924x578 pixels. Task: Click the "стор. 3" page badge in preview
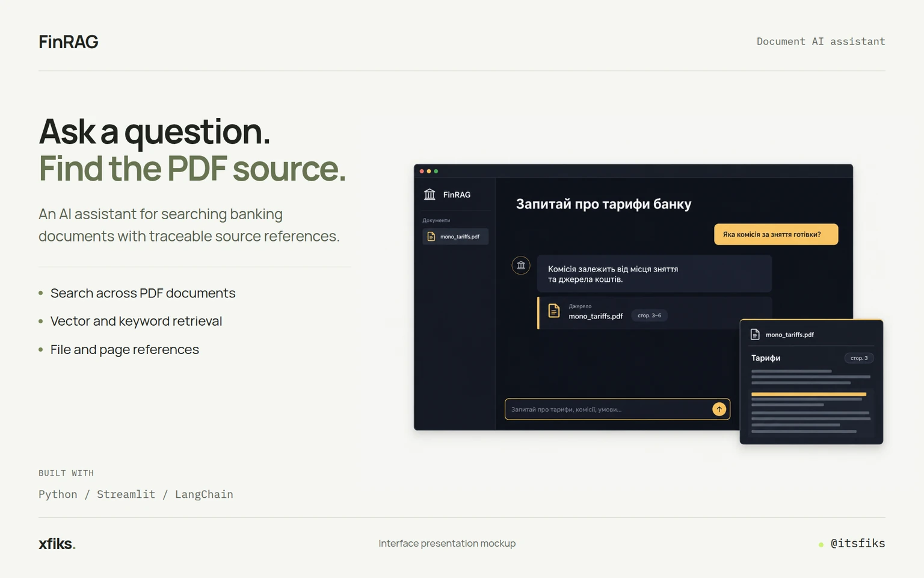(x=859, y=358)
